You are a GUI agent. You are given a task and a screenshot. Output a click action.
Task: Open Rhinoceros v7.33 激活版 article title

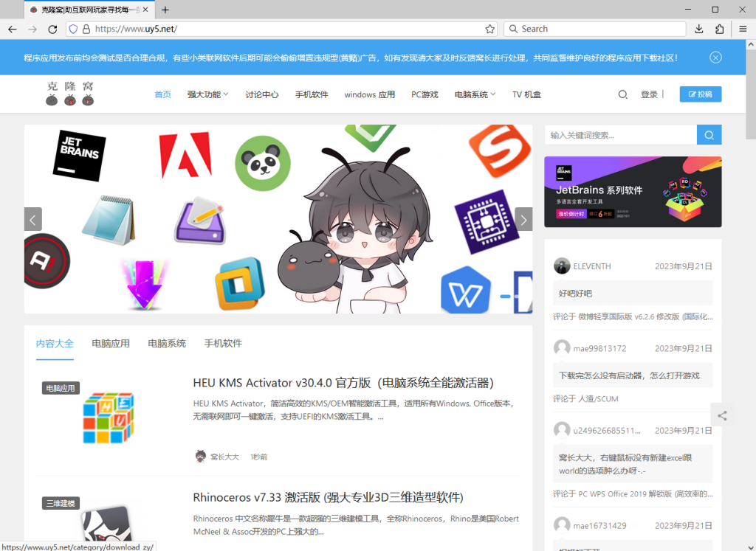[328, 498]
